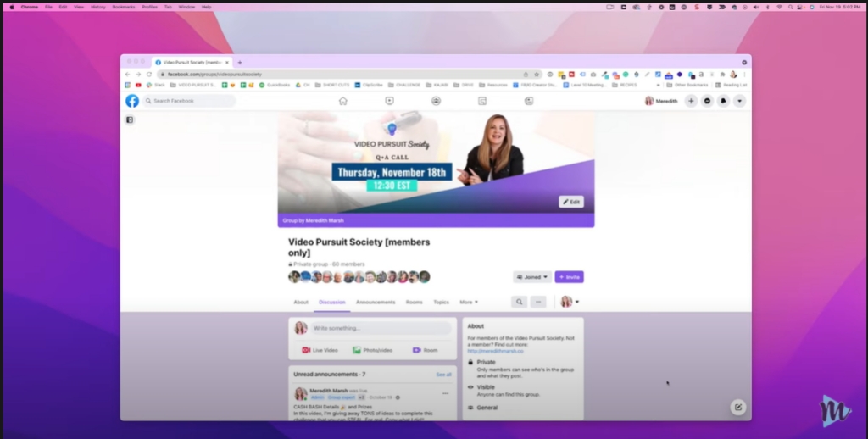This screenshot has width=868, height=439.
Task: Open the YouTube bookmark icon
Action: [138, 86]
